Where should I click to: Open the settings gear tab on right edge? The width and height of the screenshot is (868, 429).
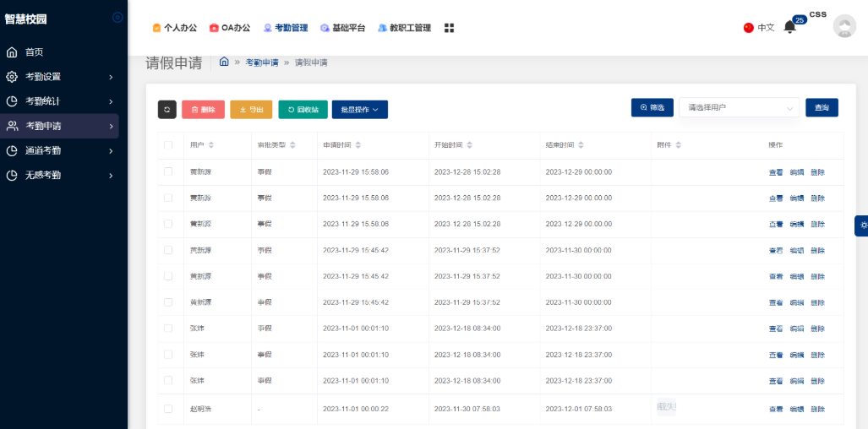[x=862, y=225]
